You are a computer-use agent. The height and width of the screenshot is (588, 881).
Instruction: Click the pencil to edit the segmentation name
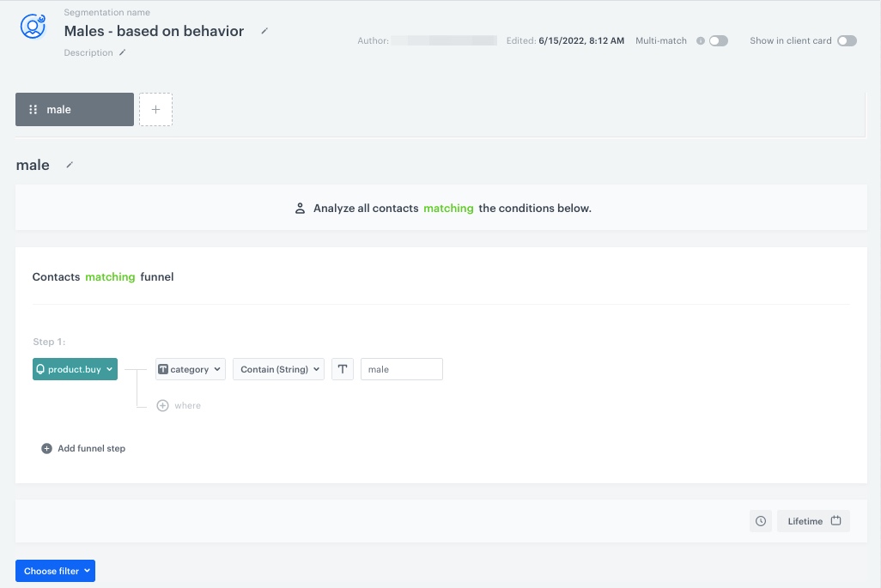(x=264, y=31)
